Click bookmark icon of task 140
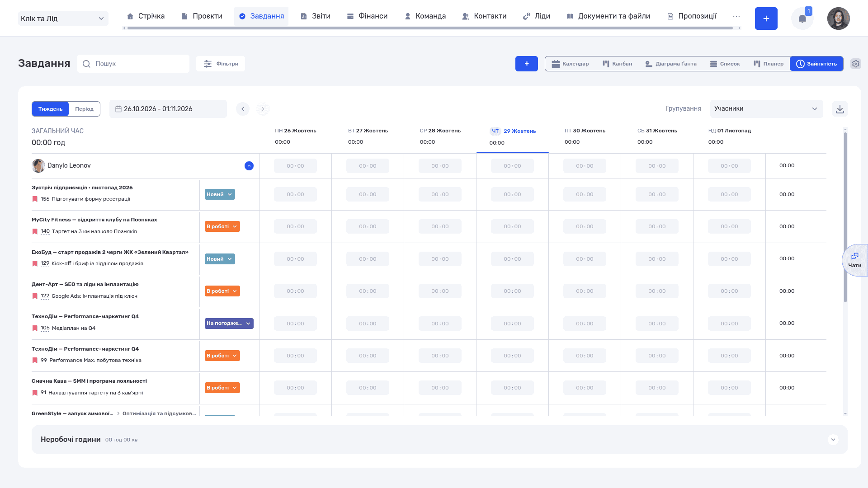 point(35,231)
